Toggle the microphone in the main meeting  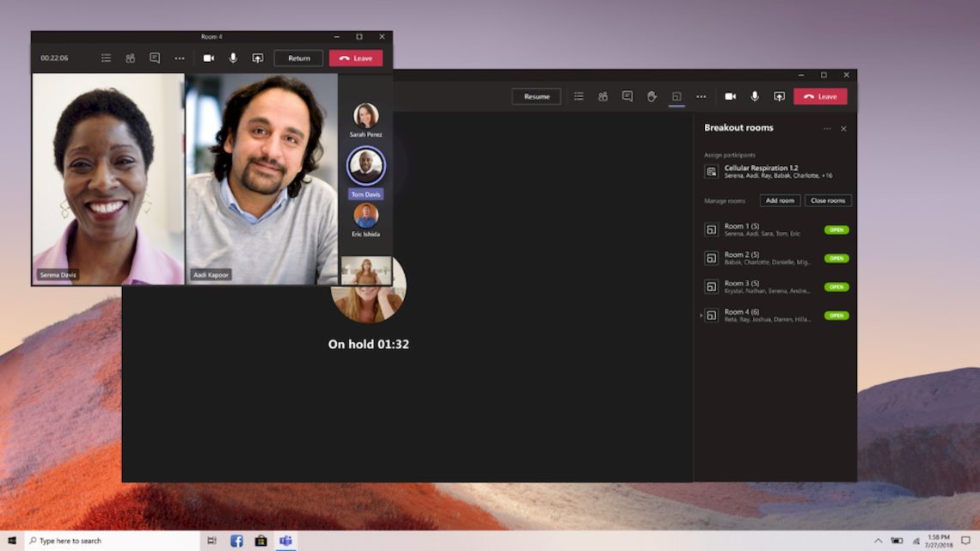click(754, 96)
